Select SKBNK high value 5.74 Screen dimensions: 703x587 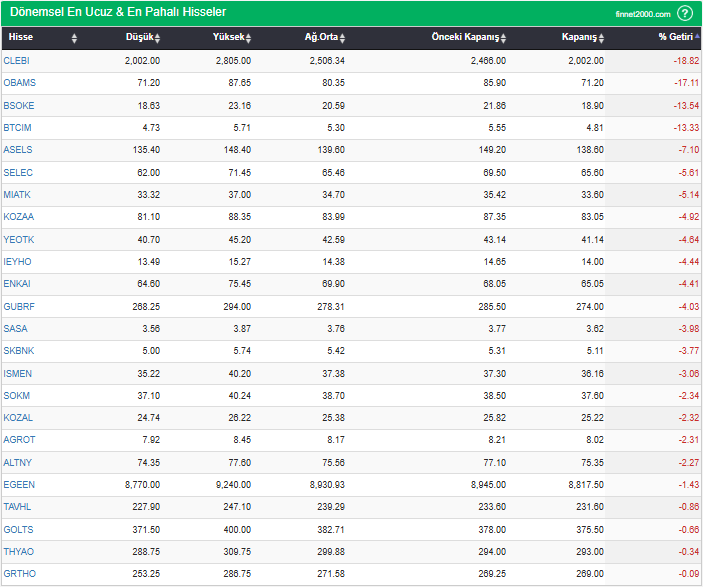pyautogui.click(x=242, y=351)
